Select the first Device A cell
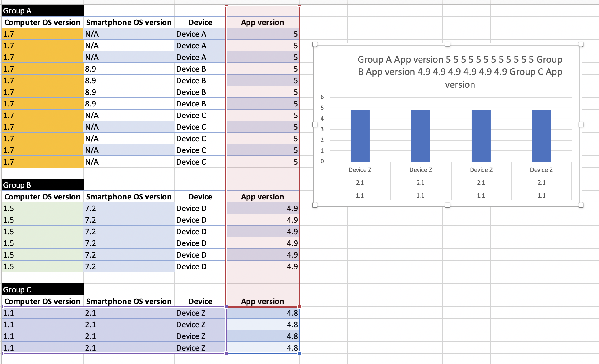 [200, 34]
